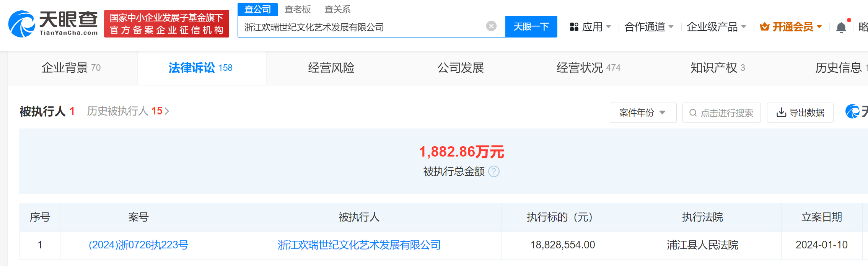The width and height of the screenshot is (868, 266).
Task: Click the date 2024-01-10 cell
Action: point(822,245)
